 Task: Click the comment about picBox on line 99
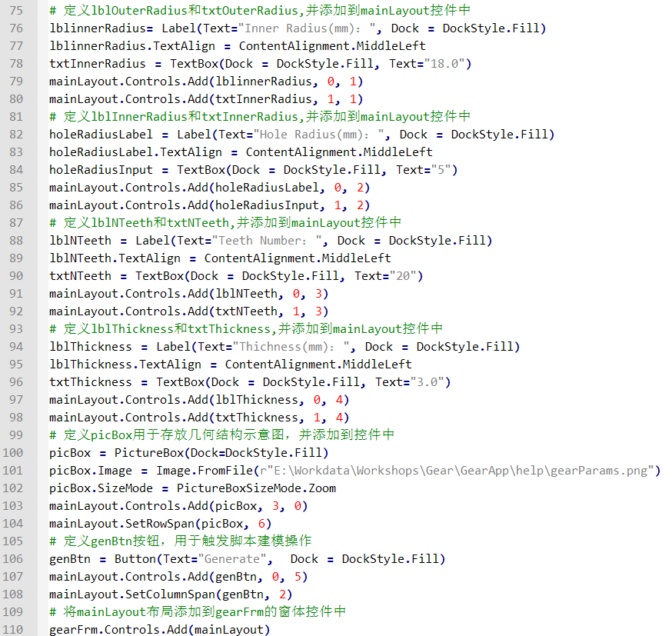click(221, 435)
